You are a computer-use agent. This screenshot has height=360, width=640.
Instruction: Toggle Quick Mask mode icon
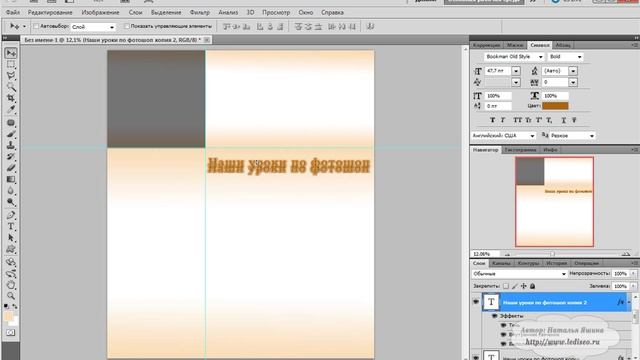[11, 333]
